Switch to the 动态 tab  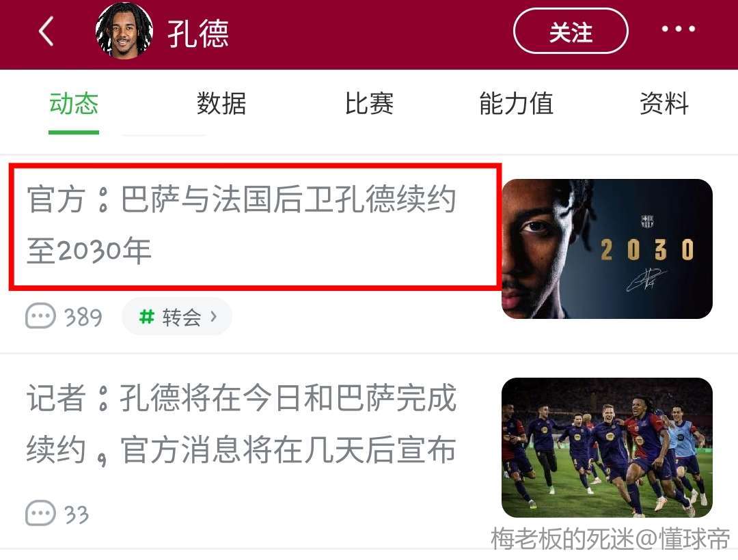74,103
